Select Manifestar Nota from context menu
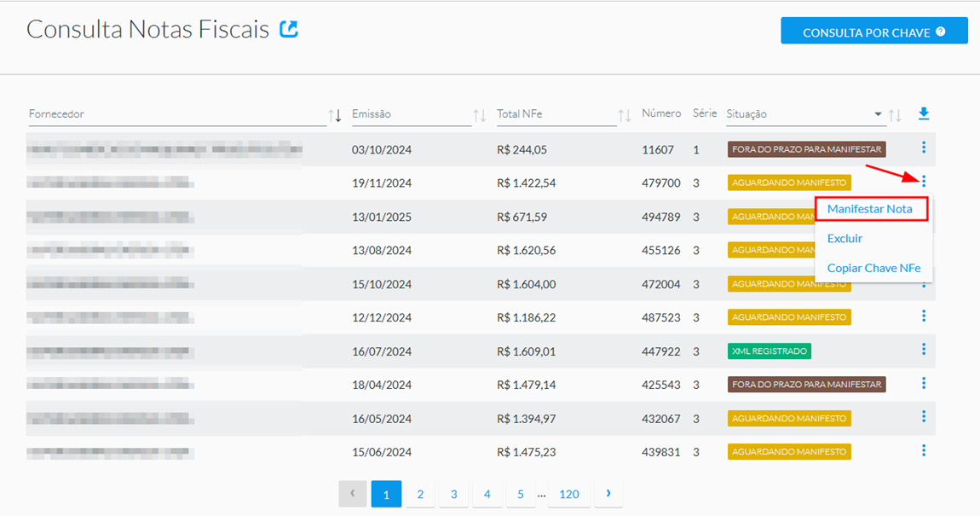 click(x=871, y=209)
